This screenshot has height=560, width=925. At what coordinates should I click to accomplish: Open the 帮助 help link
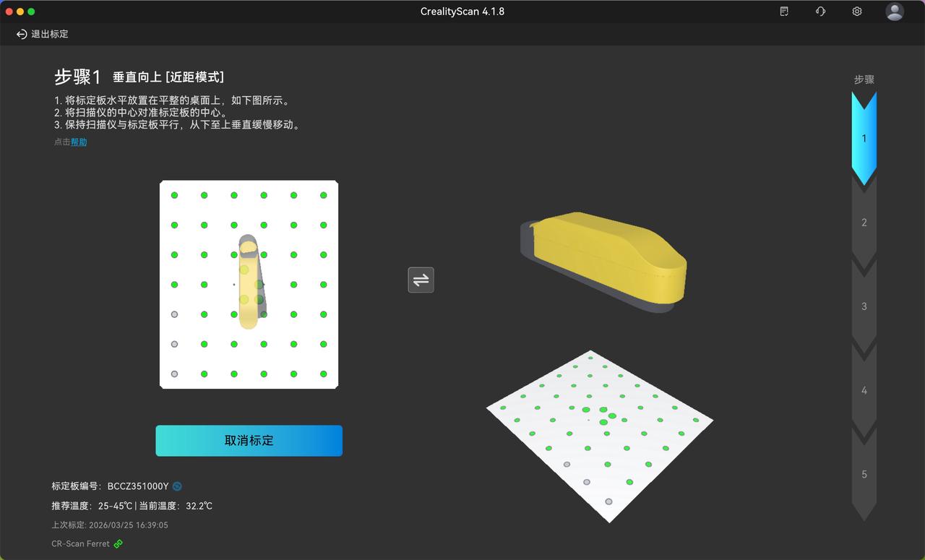click(79, 142)
